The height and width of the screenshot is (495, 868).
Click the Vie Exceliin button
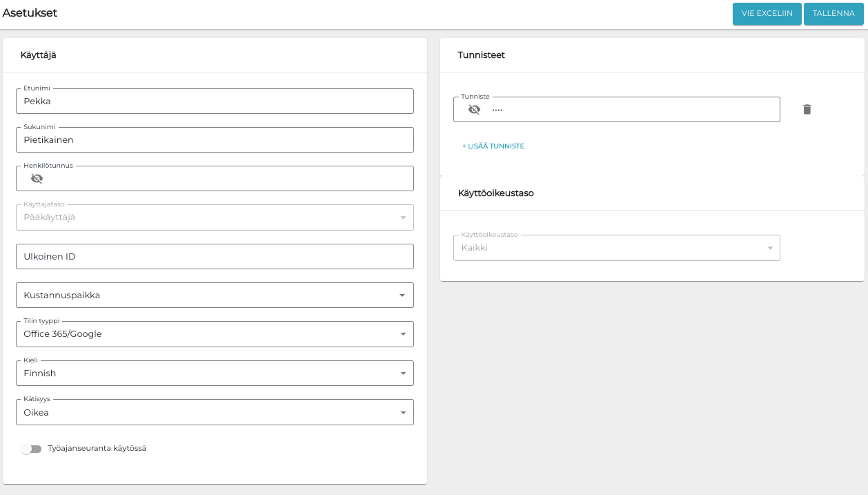pos(767,14)
